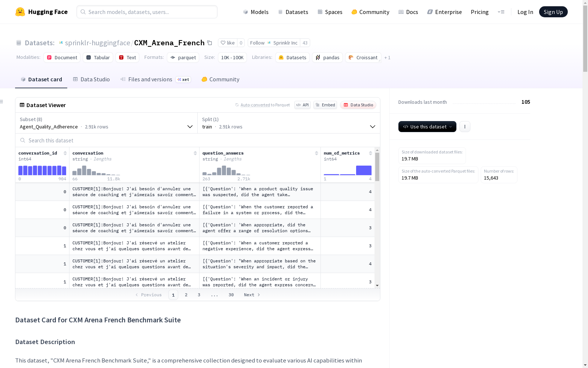Screen dimensions: 588x368
Task: Like the dataset with heart button
Action: click(x=227, y=43)
